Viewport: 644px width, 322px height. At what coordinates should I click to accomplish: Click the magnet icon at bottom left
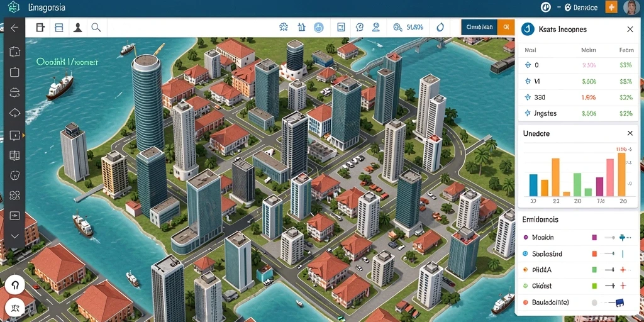pos(15,285)
